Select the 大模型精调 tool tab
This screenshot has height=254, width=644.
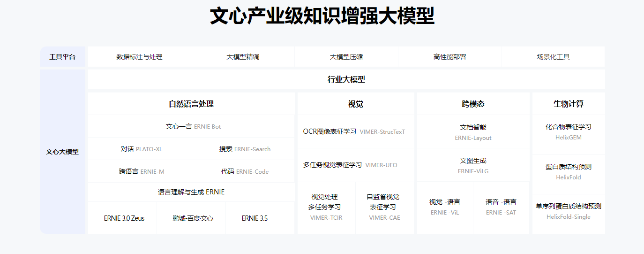(243, 57)
